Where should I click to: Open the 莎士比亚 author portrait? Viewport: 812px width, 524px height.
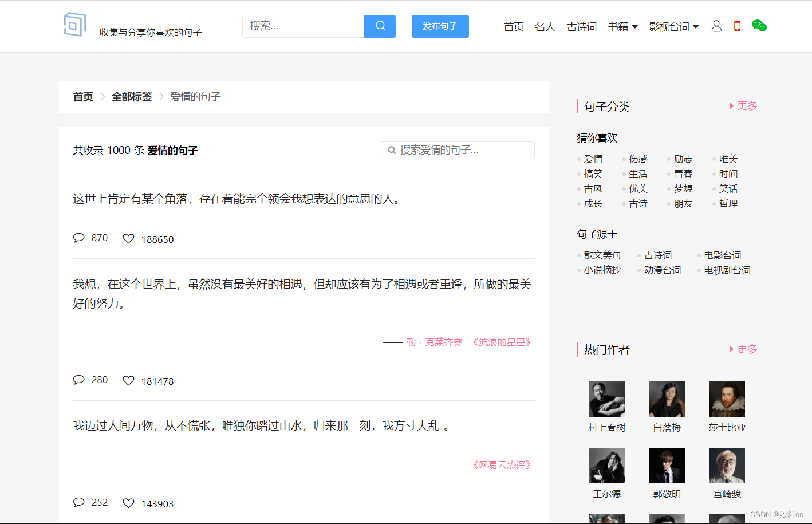pyautogui.click(x=727, y=399)
